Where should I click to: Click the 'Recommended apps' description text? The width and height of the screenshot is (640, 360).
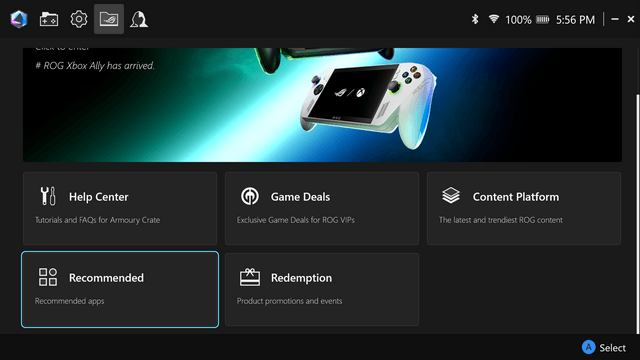[x=69, y=301]
